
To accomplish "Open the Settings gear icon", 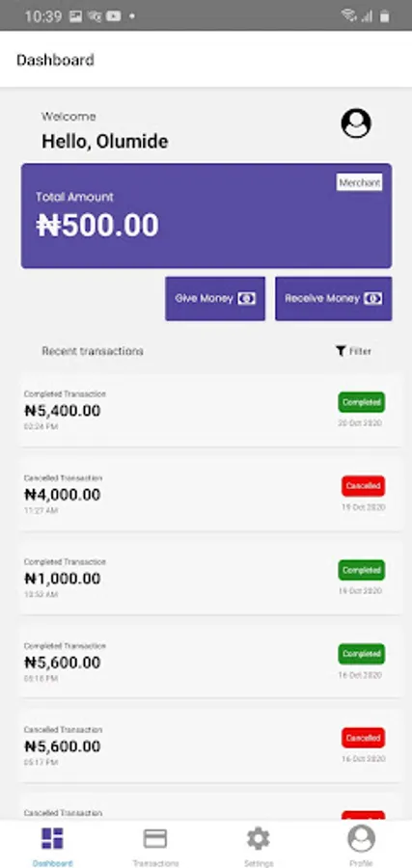I will click(258, 839).
